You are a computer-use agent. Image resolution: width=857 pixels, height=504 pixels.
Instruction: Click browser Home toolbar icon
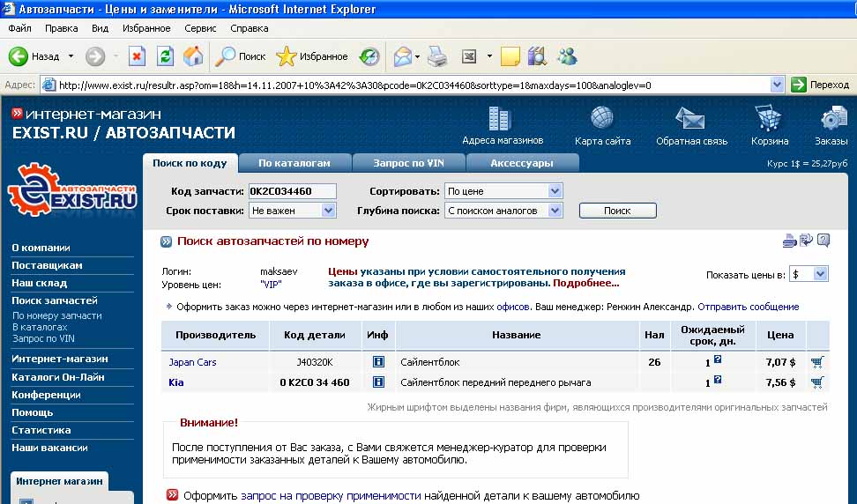coord(193,56)
